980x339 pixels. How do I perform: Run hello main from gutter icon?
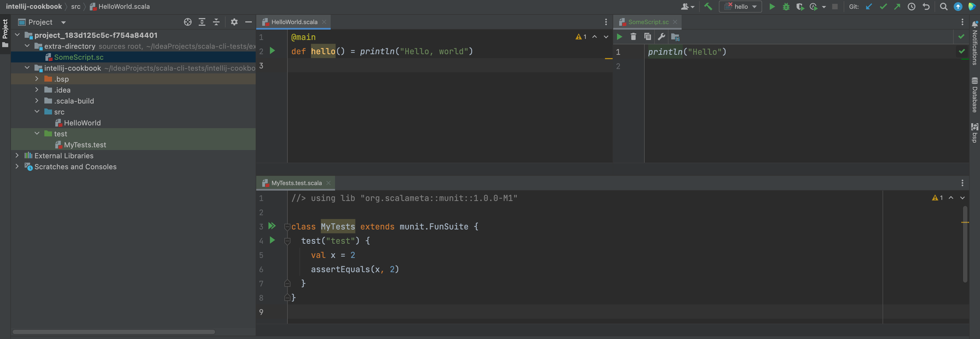point(272,51)
